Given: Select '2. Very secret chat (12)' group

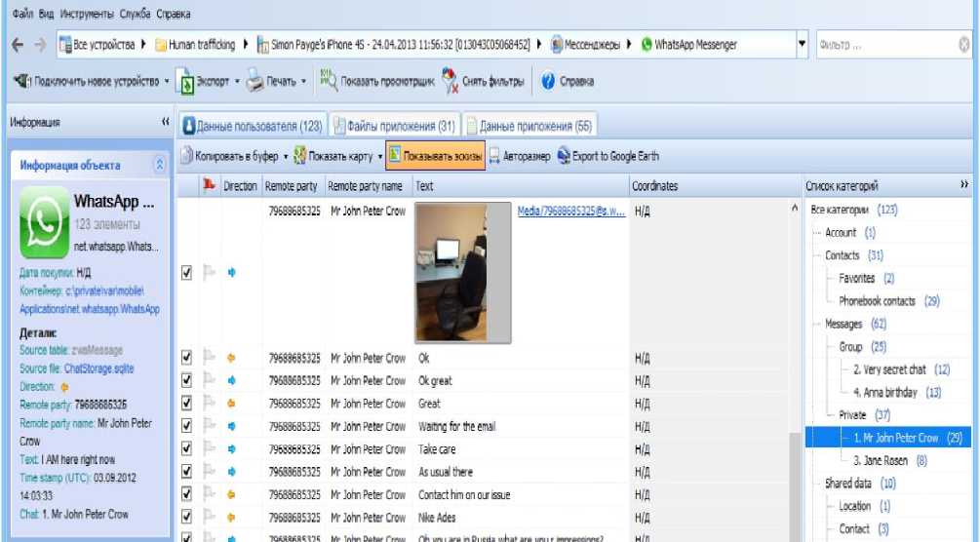Looking at the screenshot, I should [x=901, y=369].
